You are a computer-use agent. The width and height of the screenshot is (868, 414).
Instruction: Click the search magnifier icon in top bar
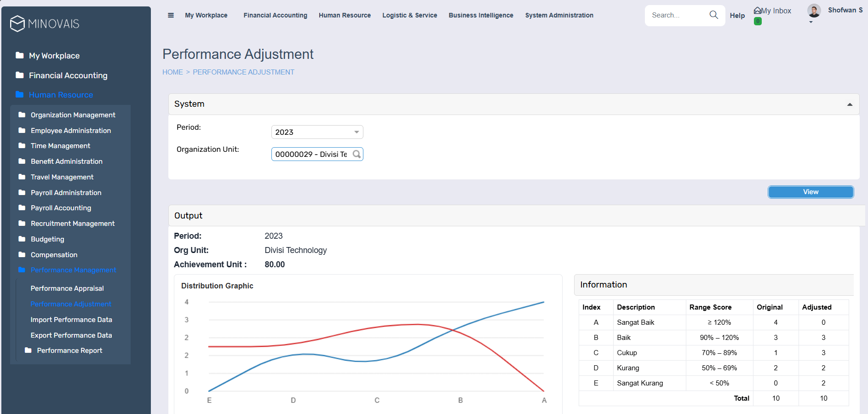(x=713, y=15)
